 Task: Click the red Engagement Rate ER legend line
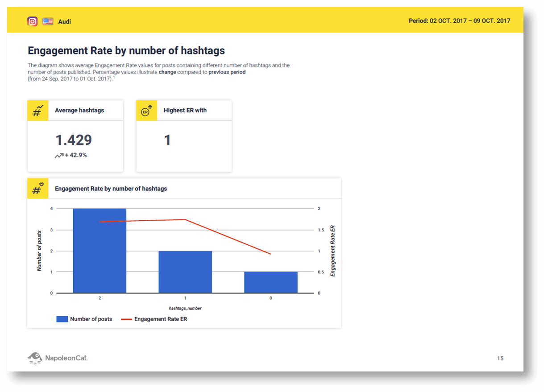click(x=126, y=319)
